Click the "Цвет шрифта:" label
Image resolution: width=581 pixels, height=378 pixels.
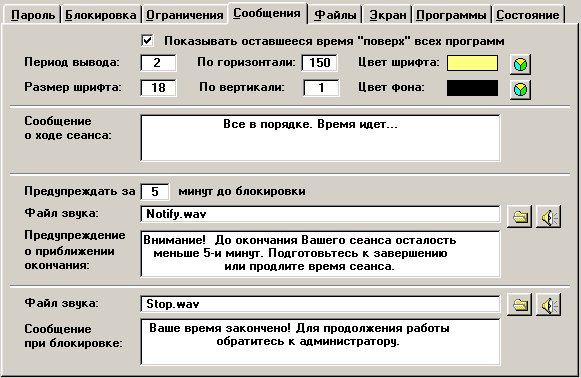pyautogui.click(x=399, y=62)
